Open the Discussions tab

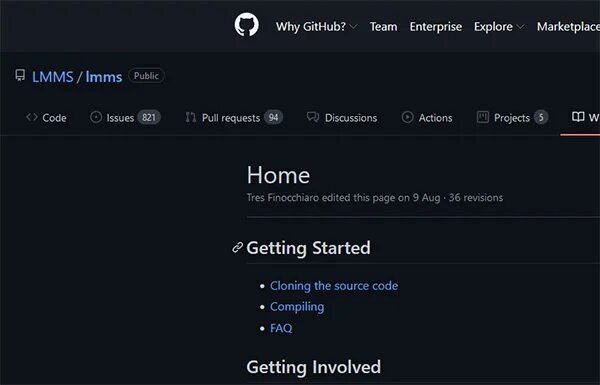pyautogui.click(x=342, y=117)
